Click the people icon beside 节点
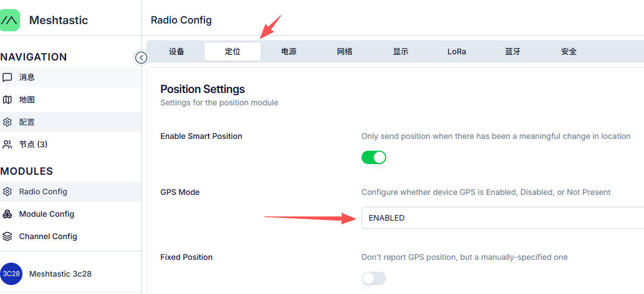644x294 pixels. pos(7,144)
